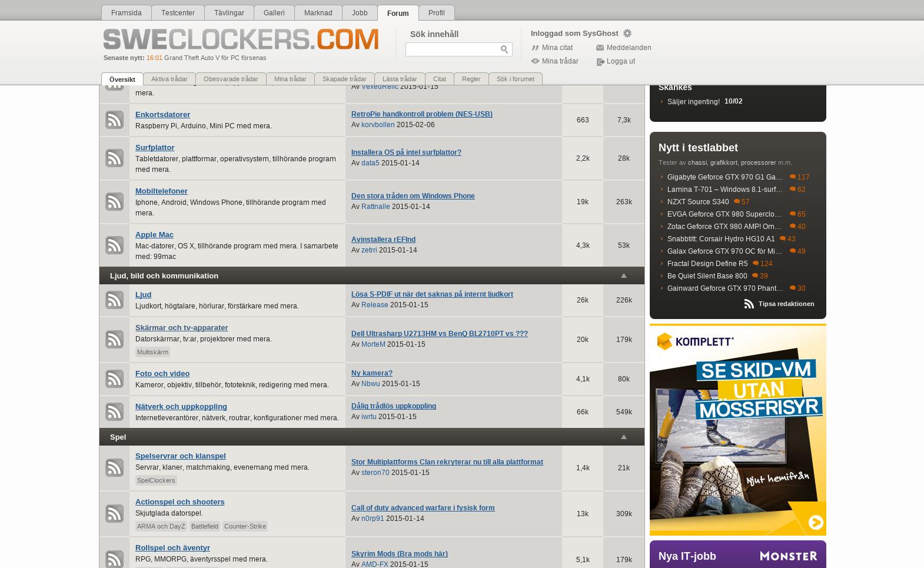
Task: Click RSS icon for Surfplattor forum
Action: coord(114,158)
